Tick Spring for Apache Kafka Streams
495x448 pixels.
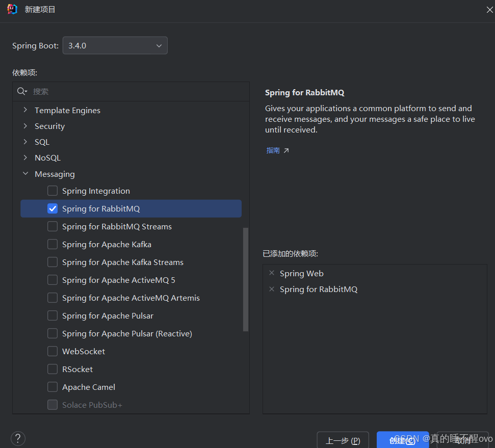(x=53, y=262)
